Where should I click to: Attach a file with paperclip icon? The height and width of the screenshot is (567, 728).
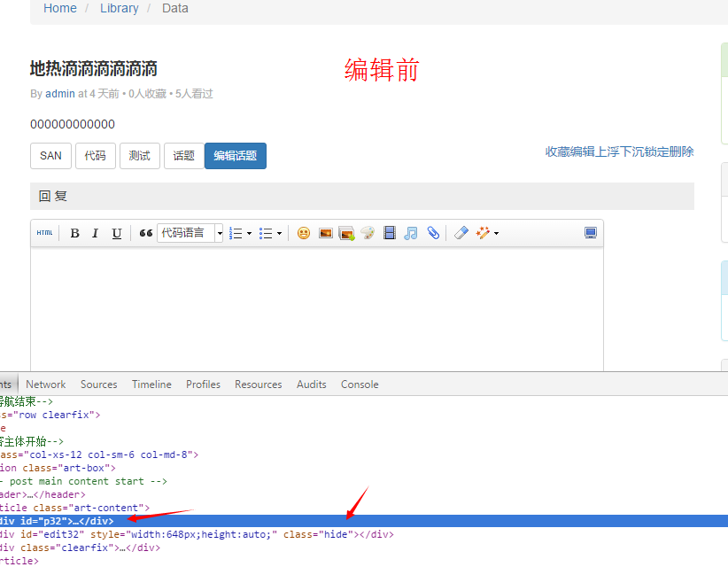[433, 233]
